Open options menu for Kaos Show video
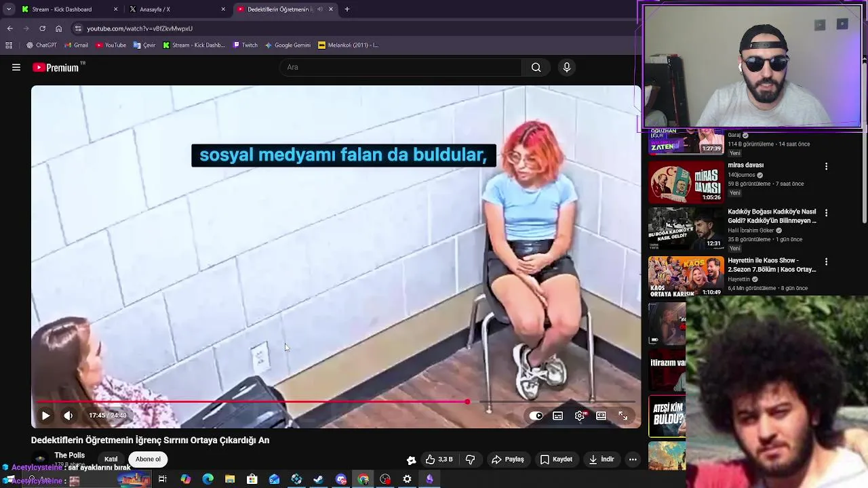 pos(826,262)
